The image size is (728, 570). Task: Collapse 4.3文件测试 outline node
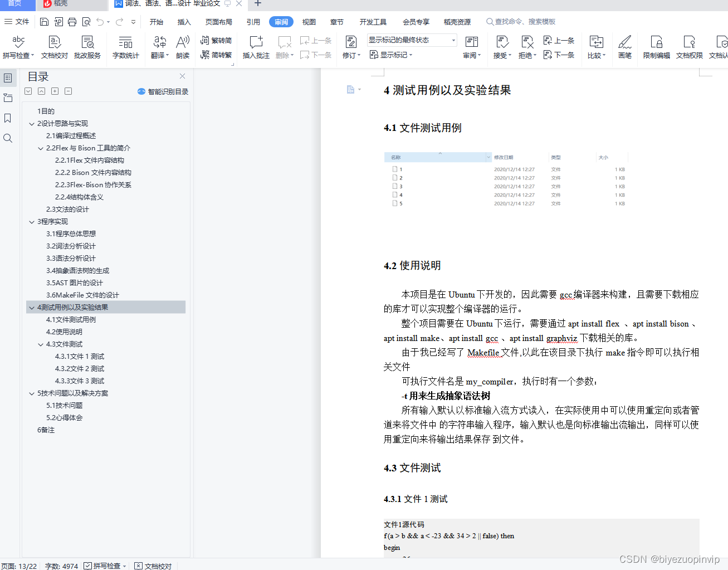click(x=41, y=344)
